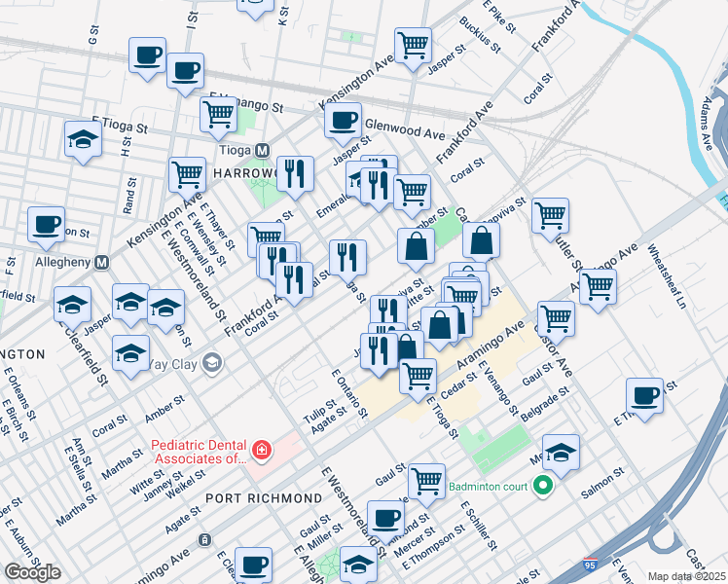The width and height of the screenshot is (728, 584).
Task: Click the Weikel St street label
Action: tap(186, 484)
